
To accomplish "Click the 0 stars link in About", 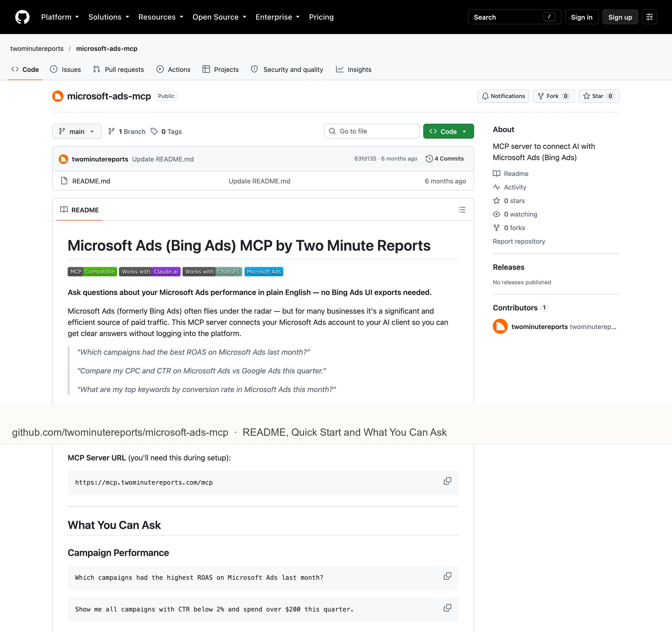I will click(509, 201).
